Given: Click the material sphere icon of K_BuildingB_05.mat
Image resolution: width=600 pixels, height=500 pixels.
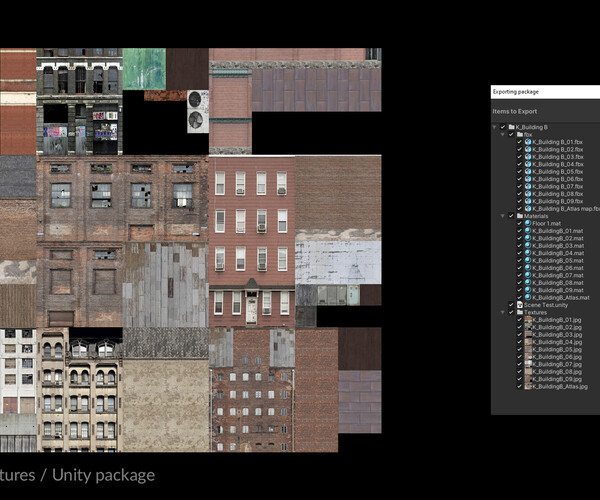Looking at the screenshot, I should point(528,261).
